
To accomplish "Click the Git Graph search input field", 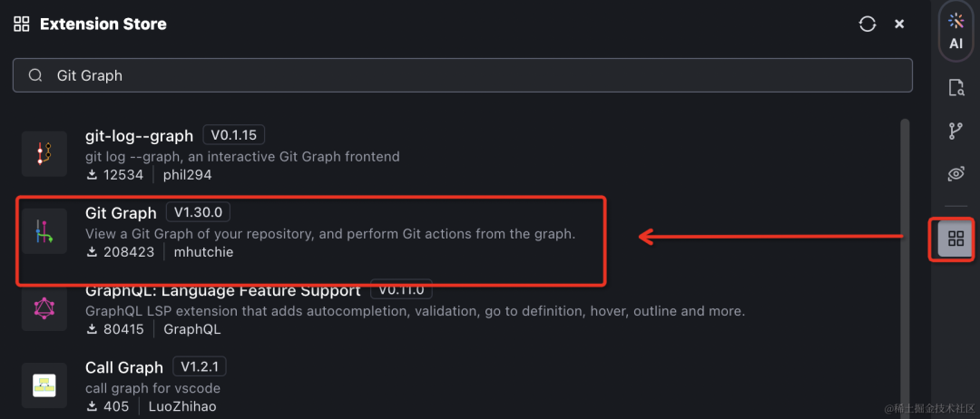I will click(454, 75).
